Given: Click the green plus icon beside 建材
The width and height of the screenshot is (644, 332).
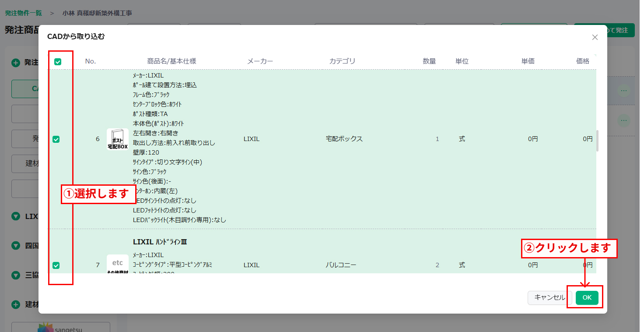Looking at the screenshot, I should 16,304.
